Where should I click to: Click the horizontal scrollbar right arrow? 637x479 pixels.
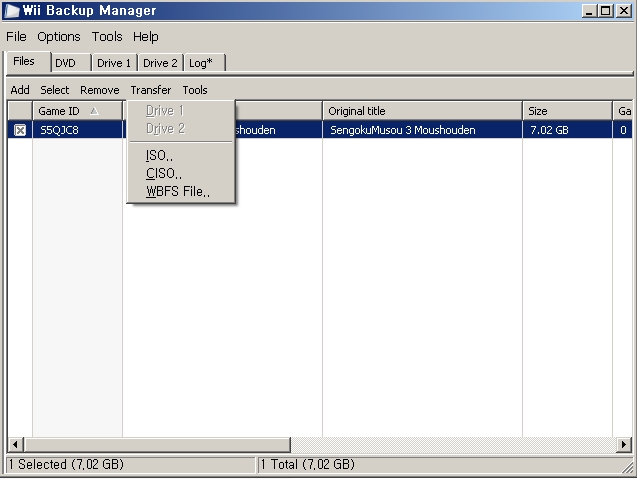click(x=624, y=444)
